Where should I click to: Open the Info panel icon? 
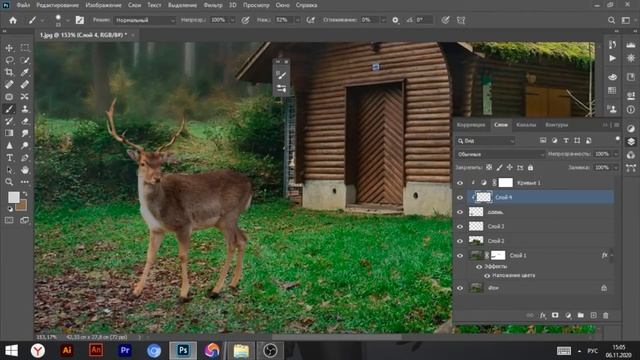[x=631, y=109]
